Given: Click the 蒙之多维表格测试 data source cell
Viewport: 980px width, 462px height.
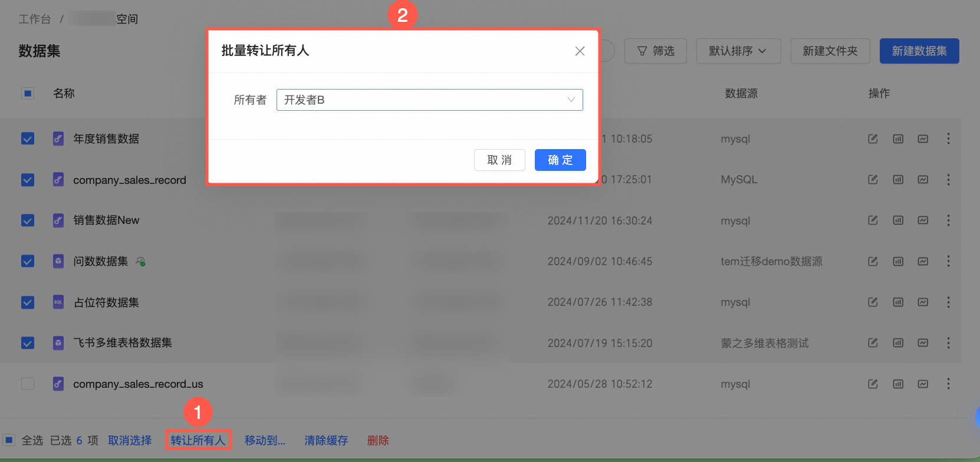Looking at the screenshot, I should [x=765, y=343].
